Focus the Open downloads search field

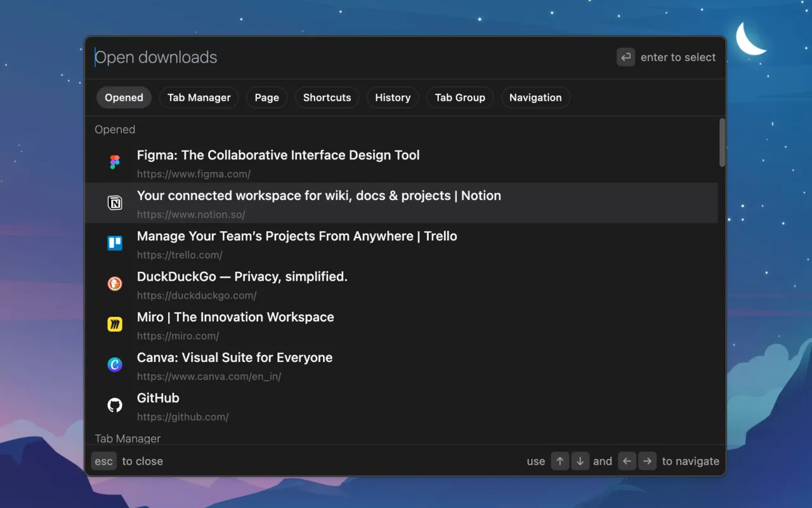click(x=349, y=57)
